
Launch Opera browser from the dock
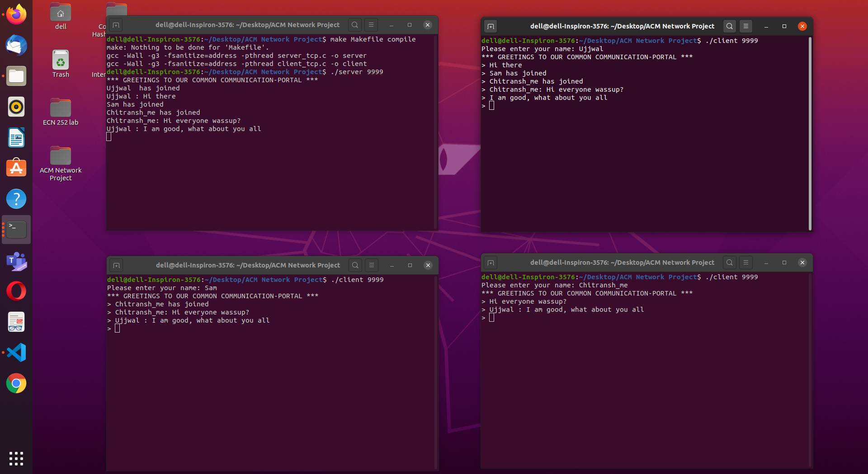[x=16, y=291]
